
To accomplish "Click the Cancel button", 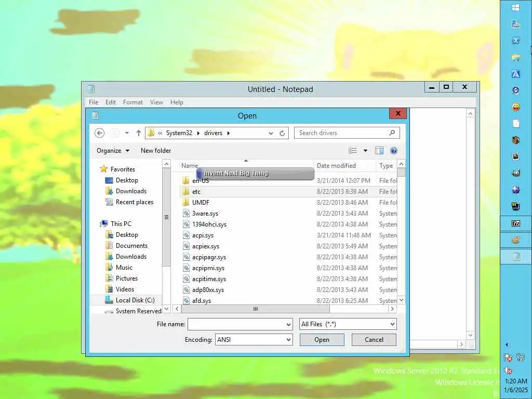I will pos(374,340).
